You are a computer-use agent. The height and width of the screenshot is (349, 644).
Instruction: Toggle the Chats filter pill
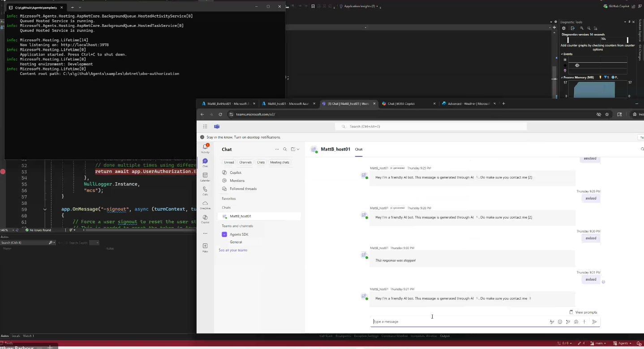(x=261, y=162)
